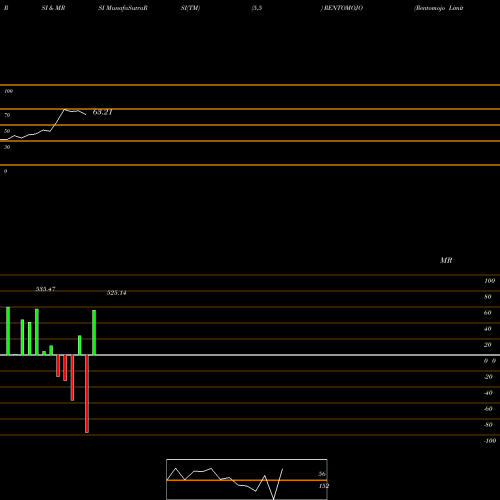Click the MR axis label 20
Viewport: 500px width, 500px height.
pyautogui.click(x=488, y=345)
